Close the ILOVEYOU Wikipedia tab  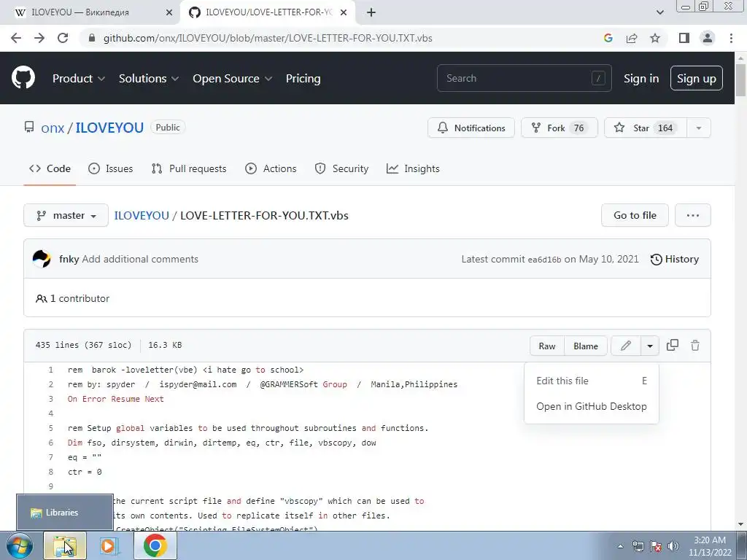click(x=169, y=12)
